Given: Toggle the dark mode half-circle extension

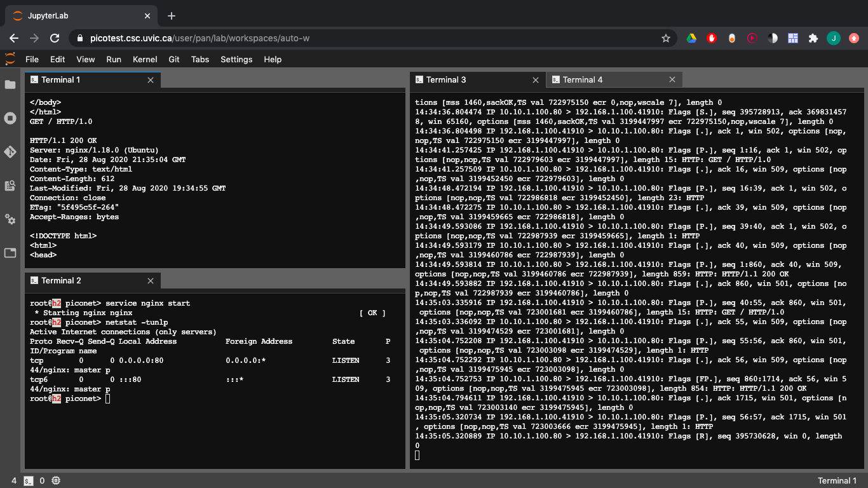Looking at the screenshot, I should click(772, 38).
